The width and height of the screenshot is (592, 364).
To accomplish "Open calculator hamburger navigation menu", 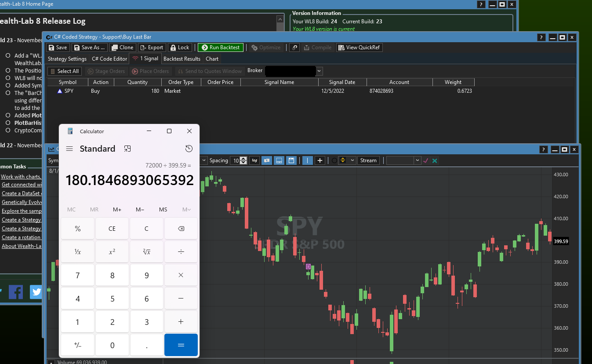I will [69, 149].
